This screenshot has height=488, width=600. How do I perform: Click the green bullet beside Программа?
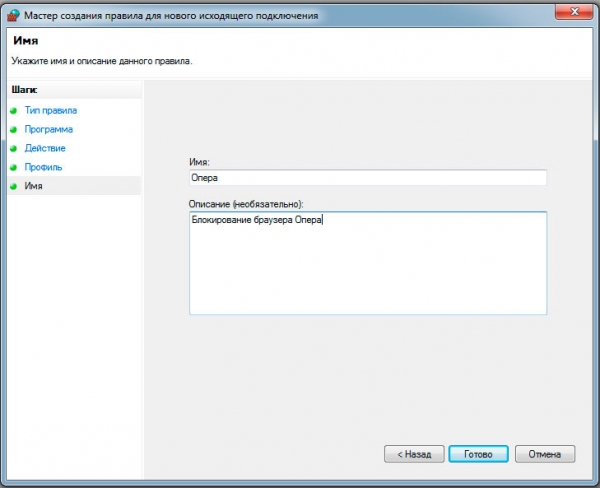[x=14, y=129]
